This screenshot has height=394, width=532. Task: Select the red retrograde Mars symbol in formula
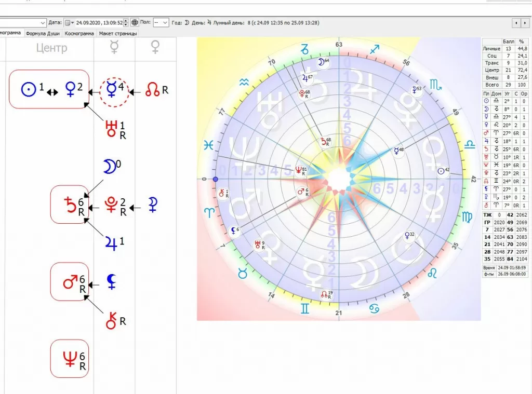tap(70, 283)
